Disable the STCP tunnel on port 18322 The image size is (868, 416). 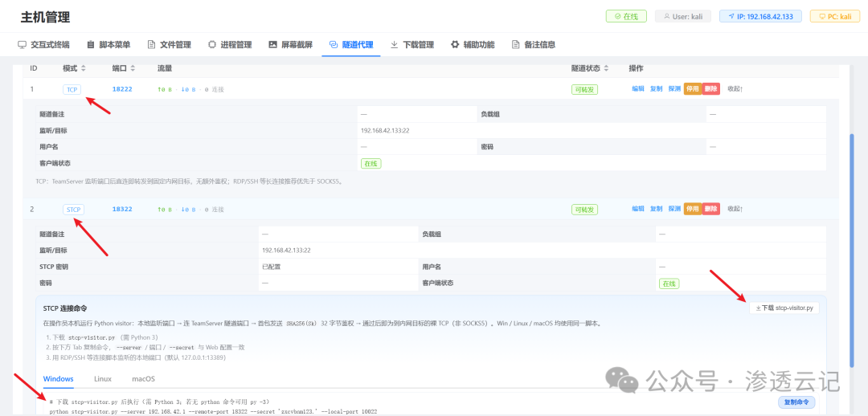[x=693, y=209]
